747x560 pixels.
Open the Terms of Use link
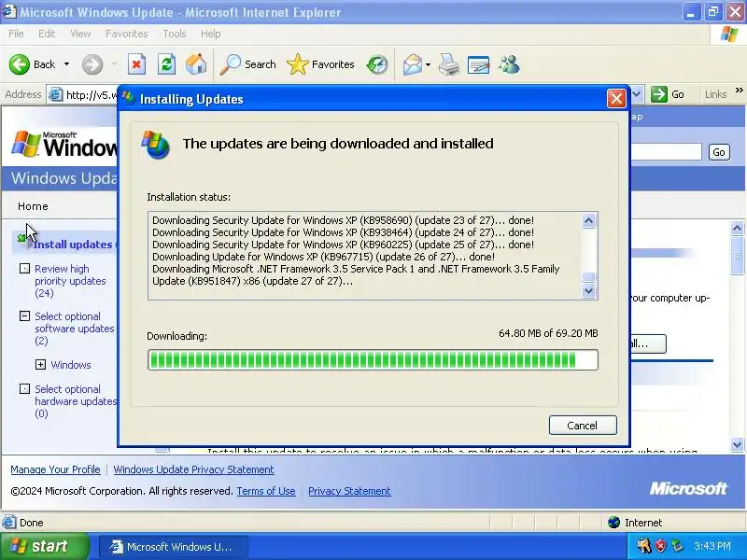(266, 491)
